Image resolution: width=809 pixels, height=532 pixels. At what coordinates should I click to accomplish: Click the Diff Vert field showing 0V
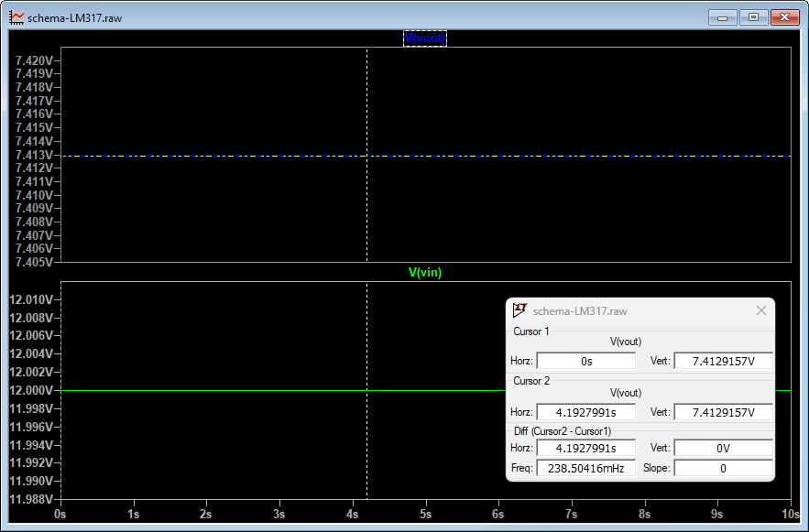[724, 448]
